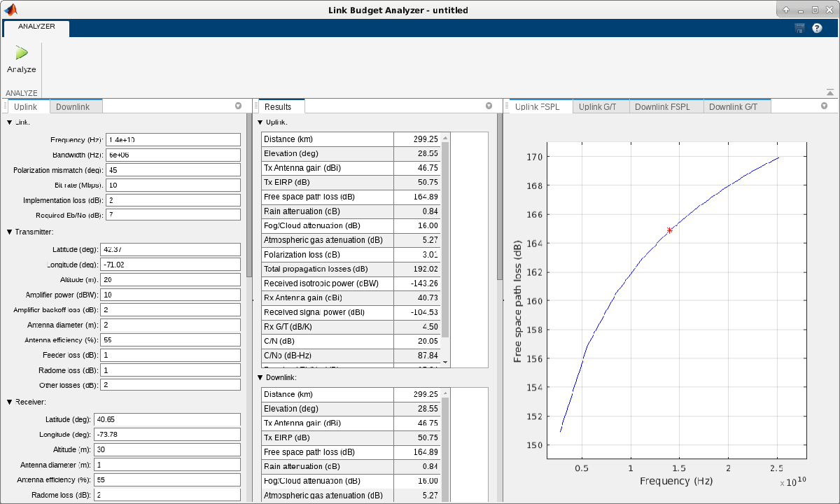Click the Polarization mismatch input field

pyautogui.click(x=173, y=170)
